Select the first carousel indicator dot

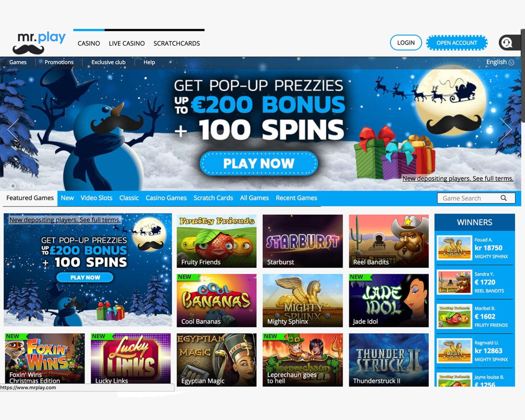pos(13,186)
